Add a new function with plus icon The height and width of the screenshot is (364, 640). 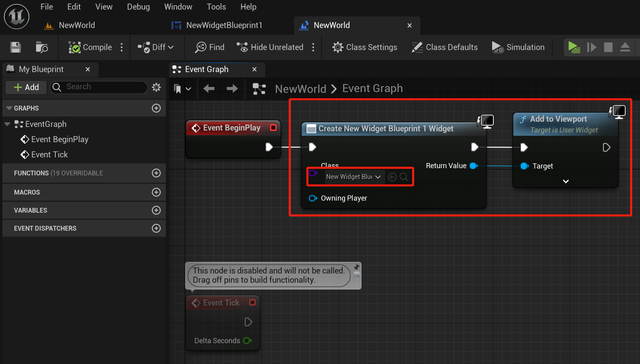pos(156,173)
